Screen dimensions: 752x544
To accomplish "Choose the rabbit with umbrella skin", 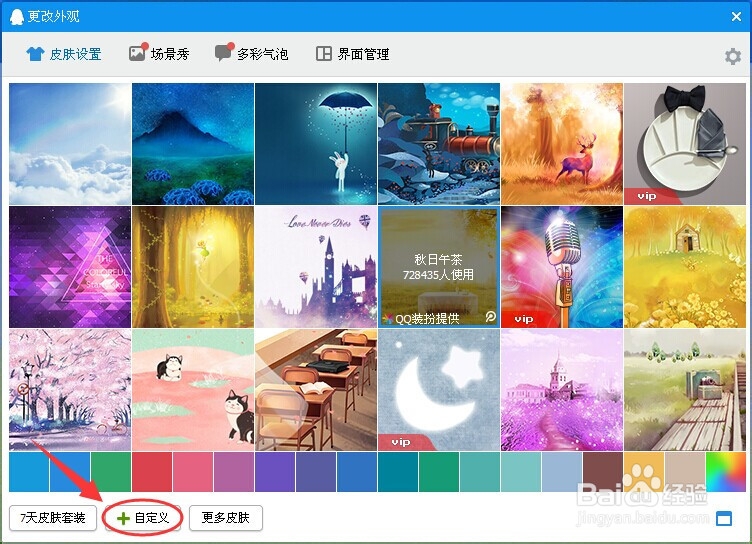I will (316, 144).
